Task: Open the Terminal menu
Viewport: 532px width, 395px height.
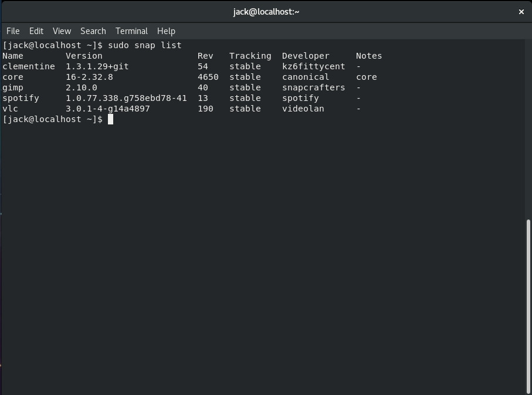Action: [131, 31]
